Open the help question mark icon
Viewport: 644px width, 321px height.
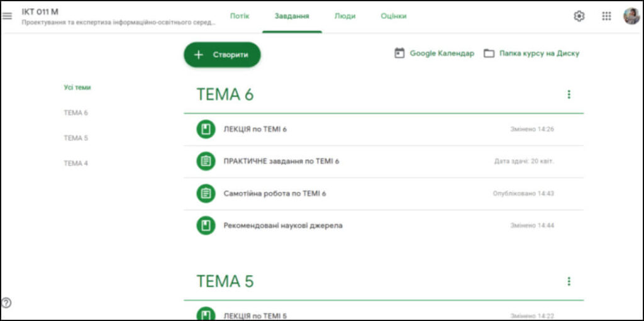point(7,302)
